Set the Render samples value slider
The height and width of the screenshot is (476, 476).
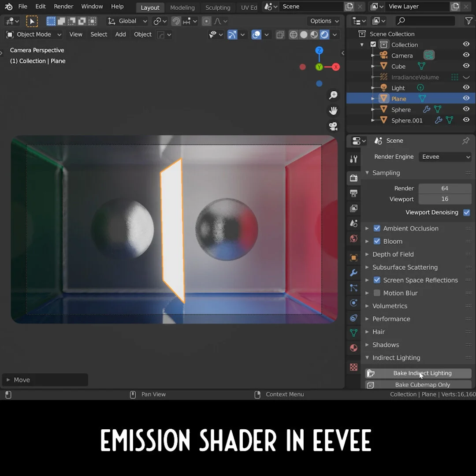(x=445, y=188)
